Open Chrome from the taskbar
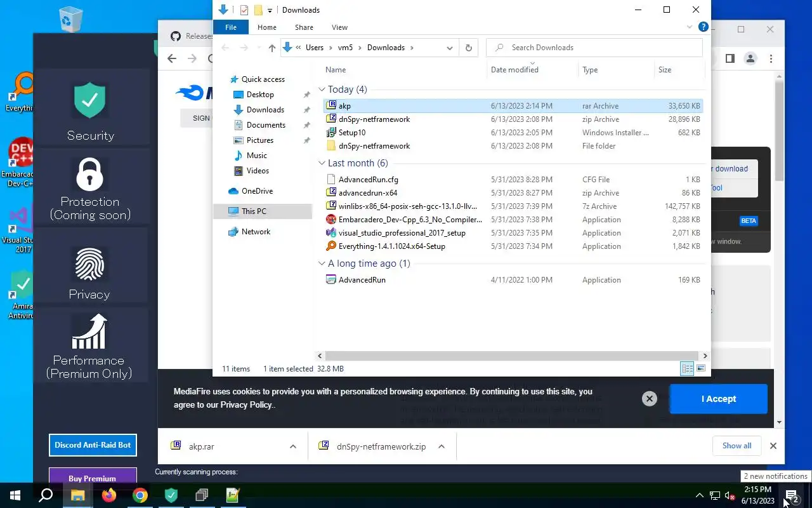The height and width of the screenshot is (508, 812). click(140, 495)
